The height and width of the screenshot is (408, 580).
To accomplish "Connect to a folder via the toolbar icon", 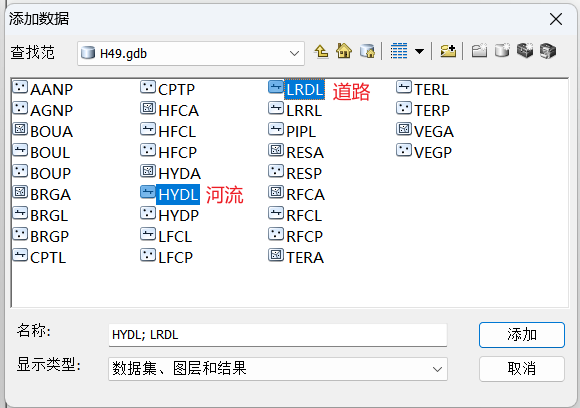I will tap(448, 51).
